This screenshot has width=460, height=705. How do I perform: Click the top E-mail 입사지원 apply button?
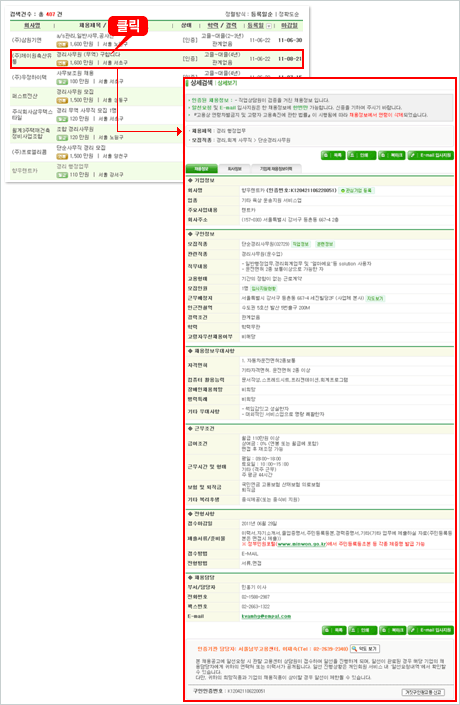(x=431, y=155)
